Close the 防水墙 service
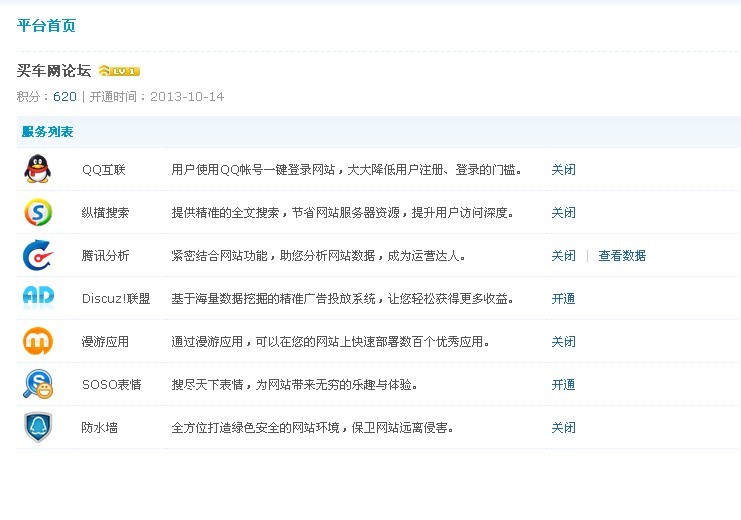The width and height of the screenshot is (741, 520). (x=563, y=428)
